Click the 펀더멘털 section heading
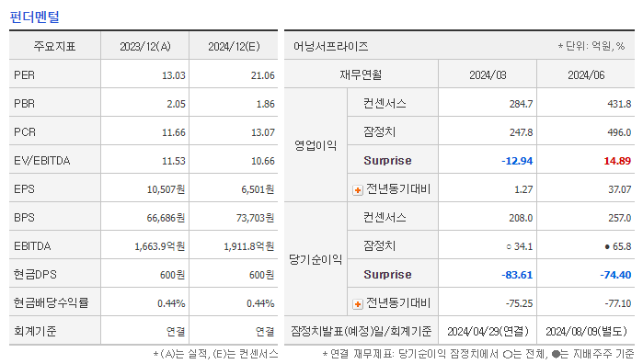The width and height of the screenshot is (643, 364). pos(34,17)
